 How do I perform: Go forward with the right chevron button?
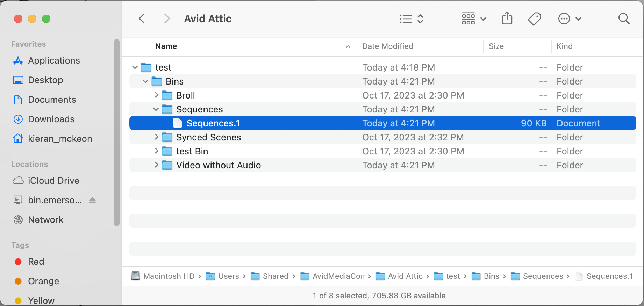[167, 19]
